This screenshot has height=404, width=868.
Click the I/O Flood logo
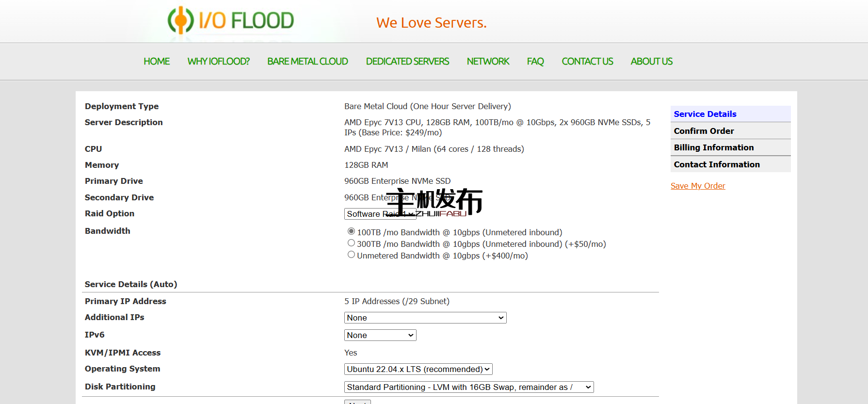pos(231,21)
